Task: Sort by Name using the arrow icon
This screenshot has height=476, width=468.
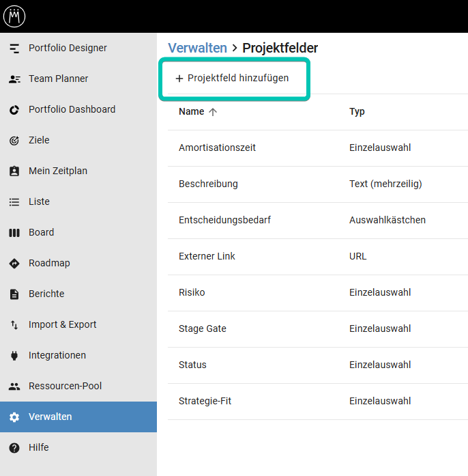Action: point(213,112)
